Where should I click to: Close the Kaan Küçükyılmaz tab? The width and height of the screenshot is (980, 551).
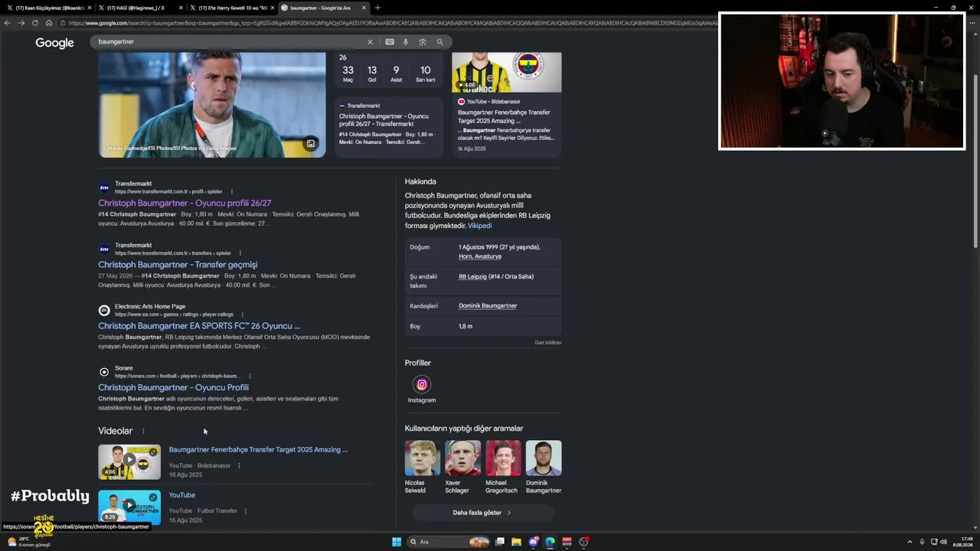pyautogui.click(x=90, y=8)
